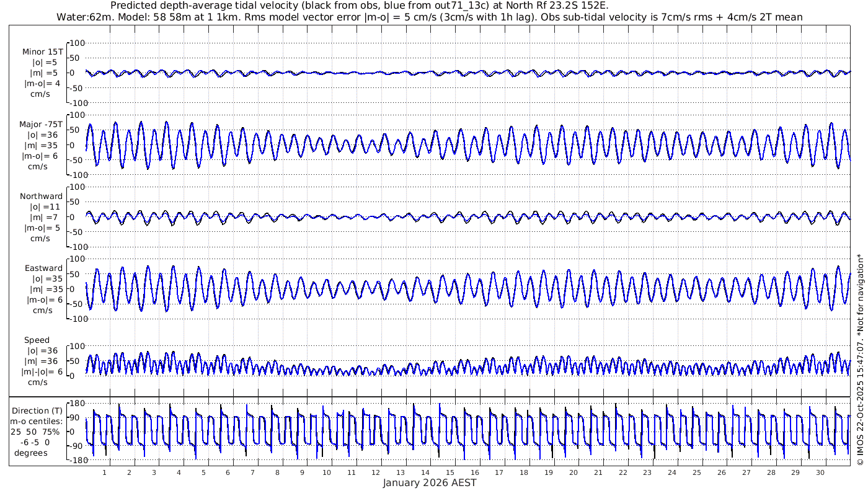Select the "January 2026 AEST" axis label
The width and height of the screenshot is (868, 496).
click(430, 483)
